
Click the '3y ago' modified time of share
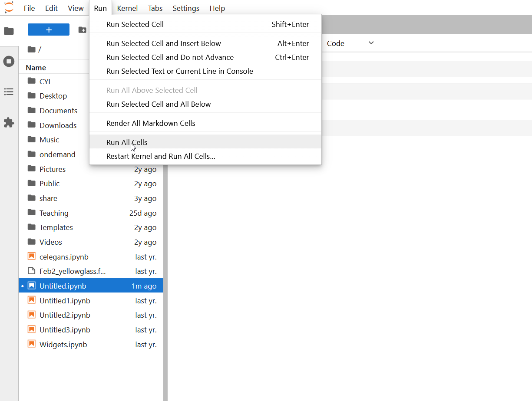click(145, 198)
